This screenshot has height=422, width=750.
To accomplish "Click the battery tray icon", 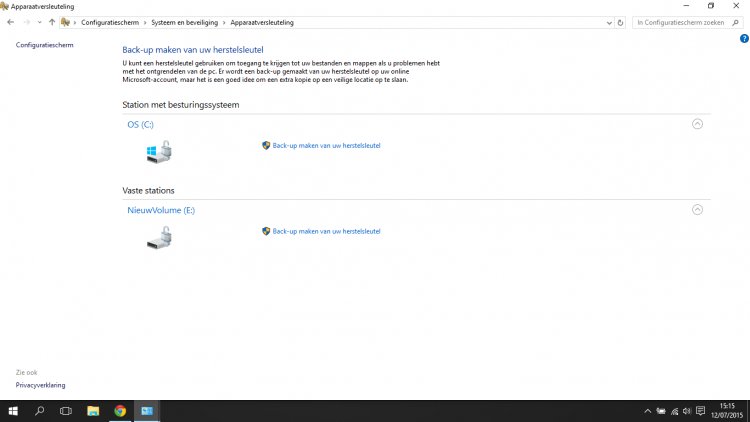I will (x=661, y=411).
